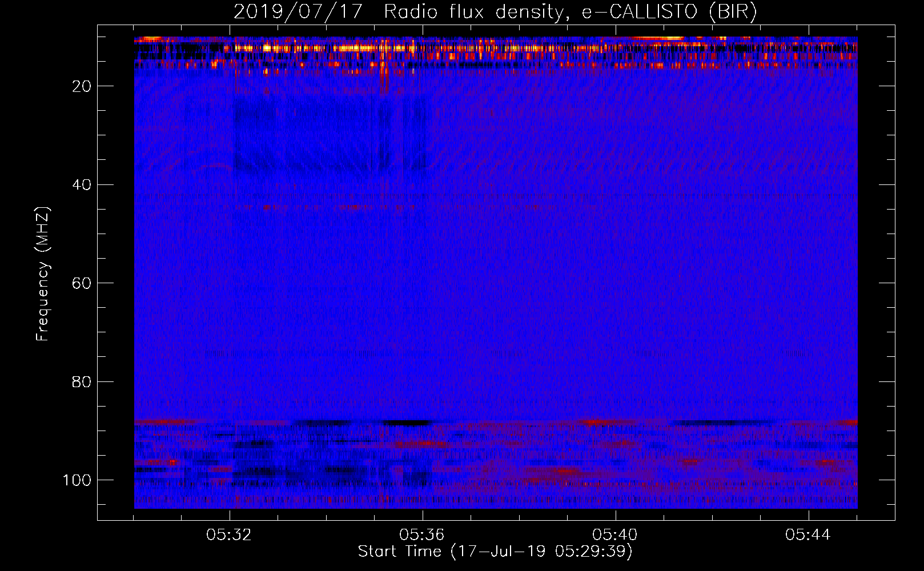Click the 40 MHz frequency tick label
The height and width of the screenshot is (571, 924).
[x=82, y=185]
